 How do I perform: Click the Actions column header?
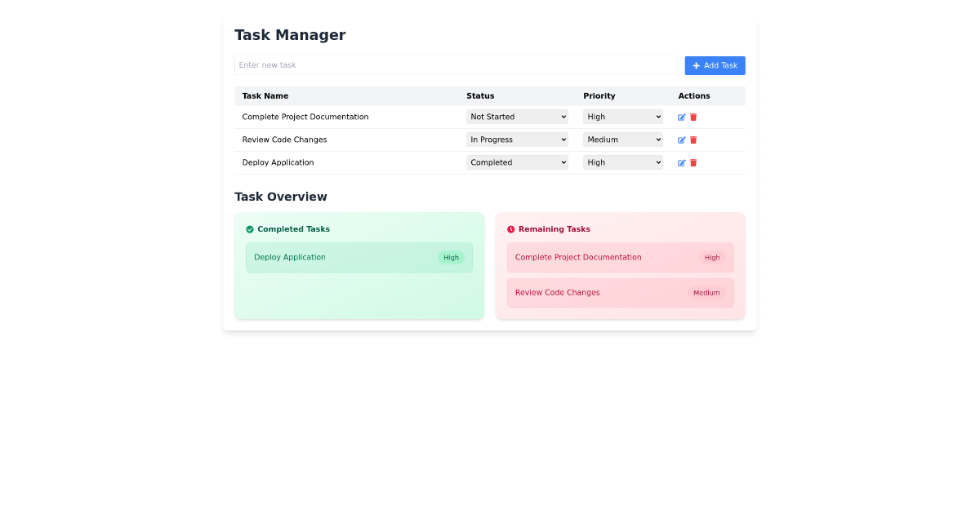click(693, 95)
